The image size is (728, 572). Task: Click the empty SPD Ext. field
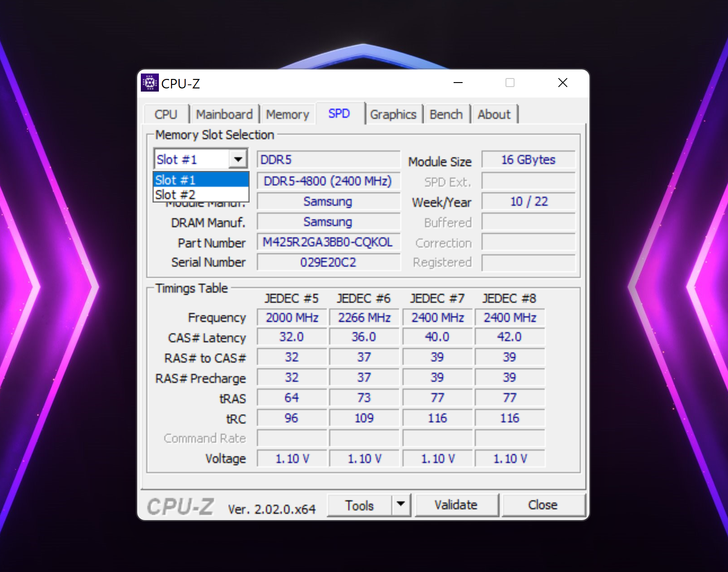point(529,181)
